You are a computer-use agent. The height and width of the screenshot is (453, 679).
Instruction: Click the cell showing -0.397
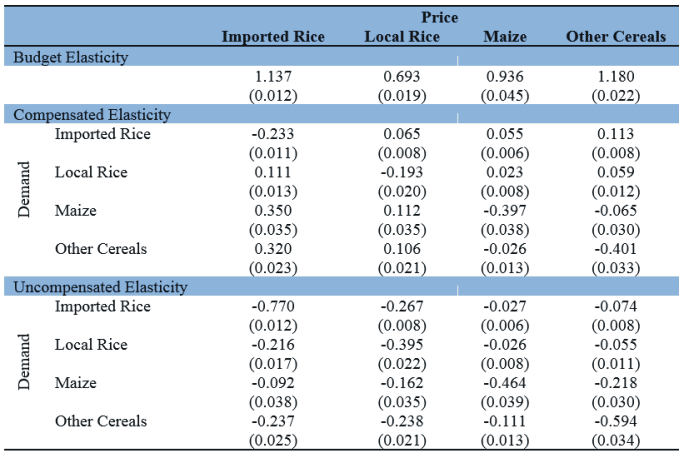[x=504, y=211]
